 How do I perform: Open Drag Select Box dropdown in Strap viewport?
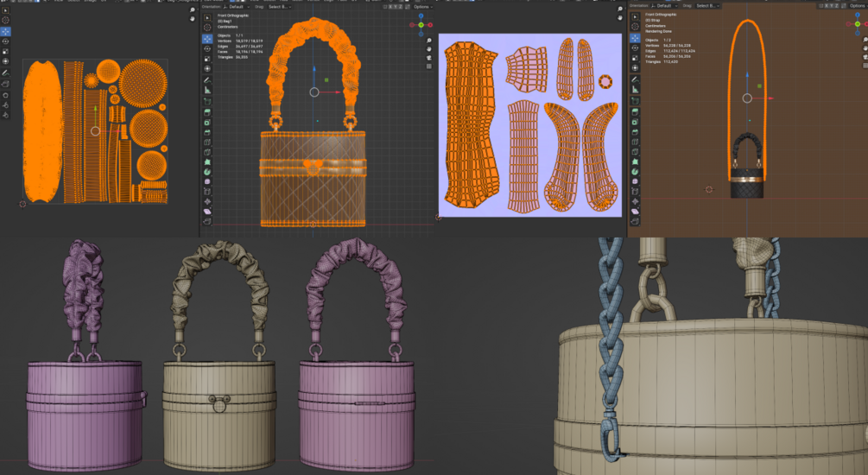[x=707, y=5]
